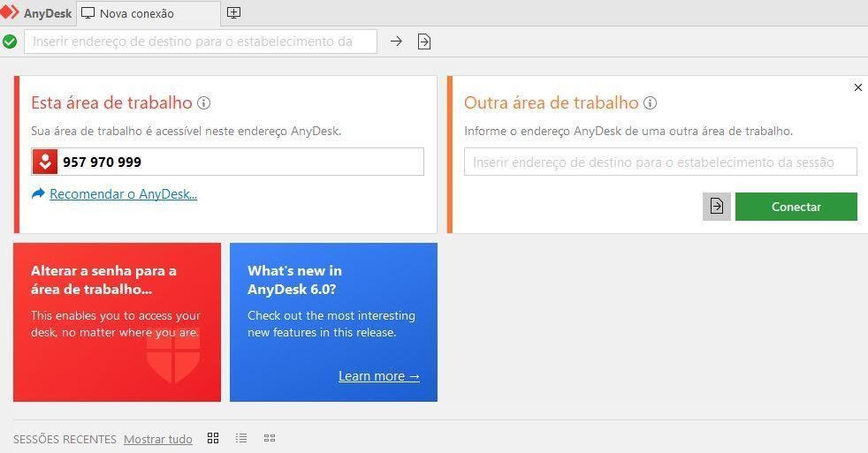Open the Alterar a senha para a área de trabalho tile
The height and width of the screenshot is (453, 868).
[x=117, y=322]
